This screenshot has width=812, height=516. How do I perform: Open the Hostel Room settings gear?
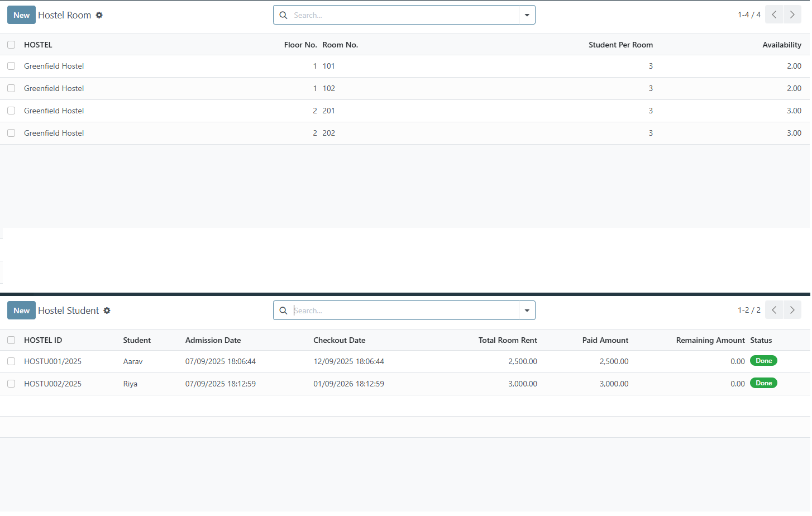coord(99,15)
